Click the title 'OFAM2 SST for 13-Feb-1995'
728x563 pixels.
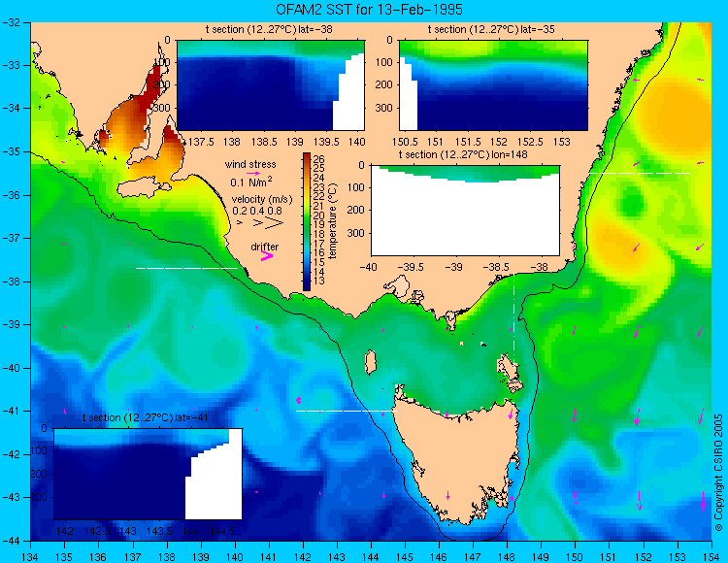pos(369,10)
